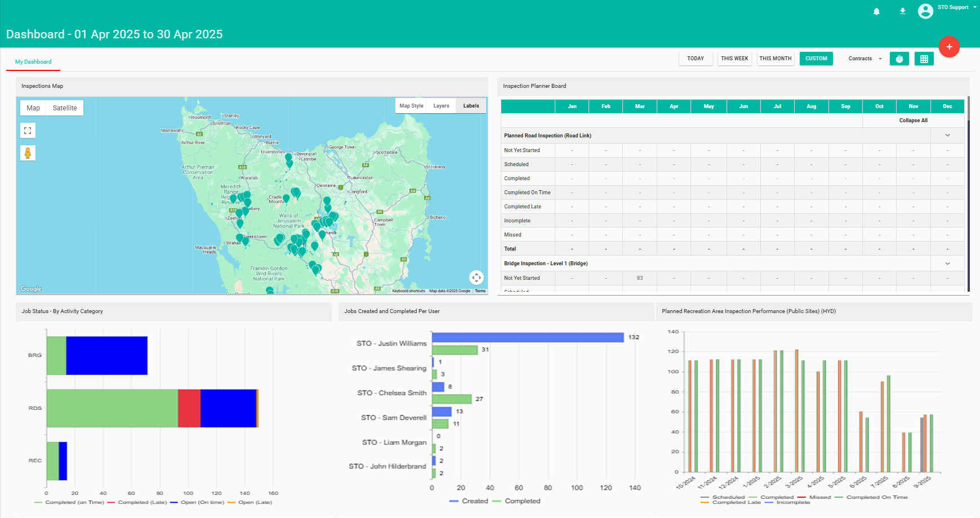Toggle Completed series in chart legend
Image resolution: width=980 pixels, height=518 pixels.
522,501
